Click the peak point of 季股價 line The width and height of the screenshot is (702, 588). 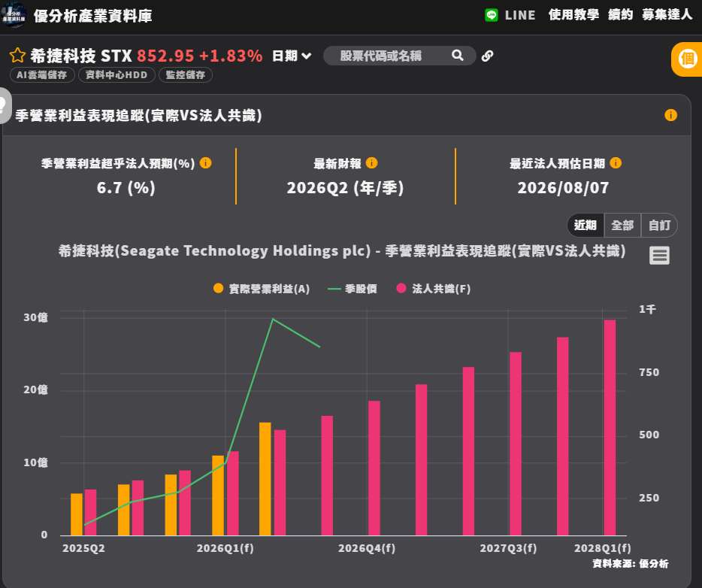(x=273, y=320)
